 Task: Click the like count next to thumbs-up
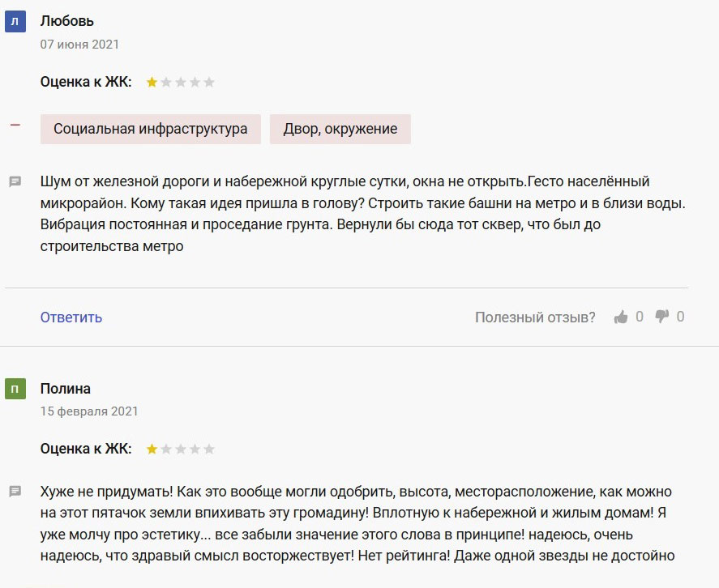pyautogui.click(x=640, y=317)
